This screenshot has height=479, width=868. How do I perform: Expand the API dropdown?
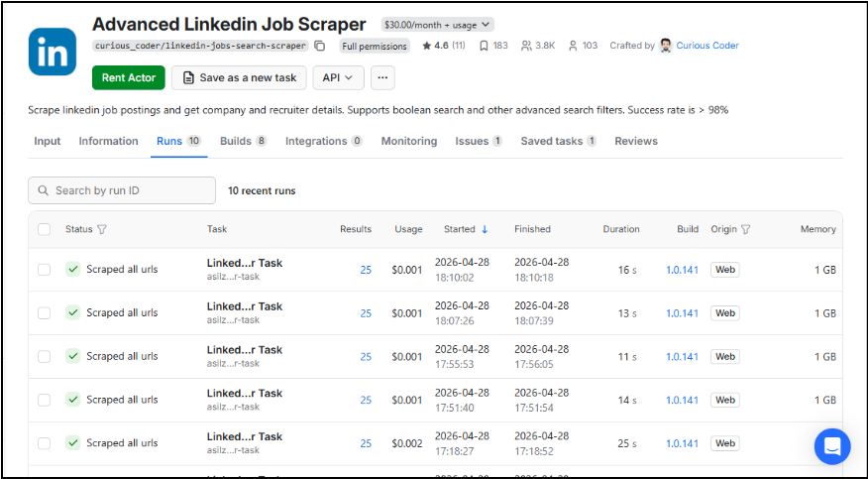coord(338,77)
